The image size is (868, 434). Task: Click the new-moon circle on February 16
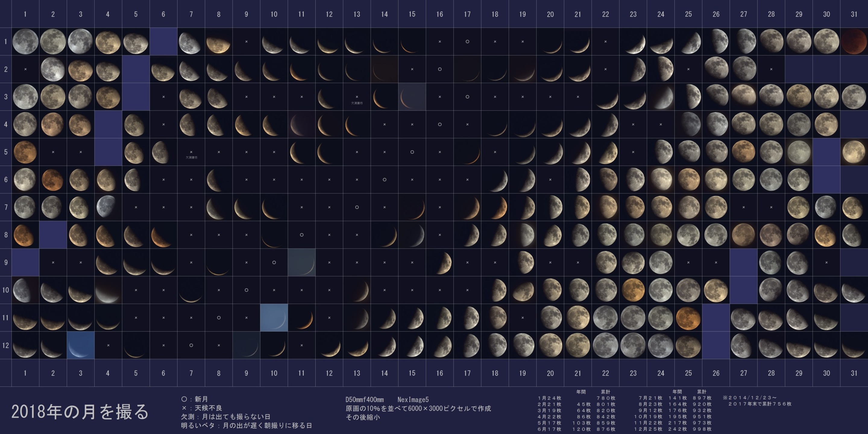pos(440,69)
